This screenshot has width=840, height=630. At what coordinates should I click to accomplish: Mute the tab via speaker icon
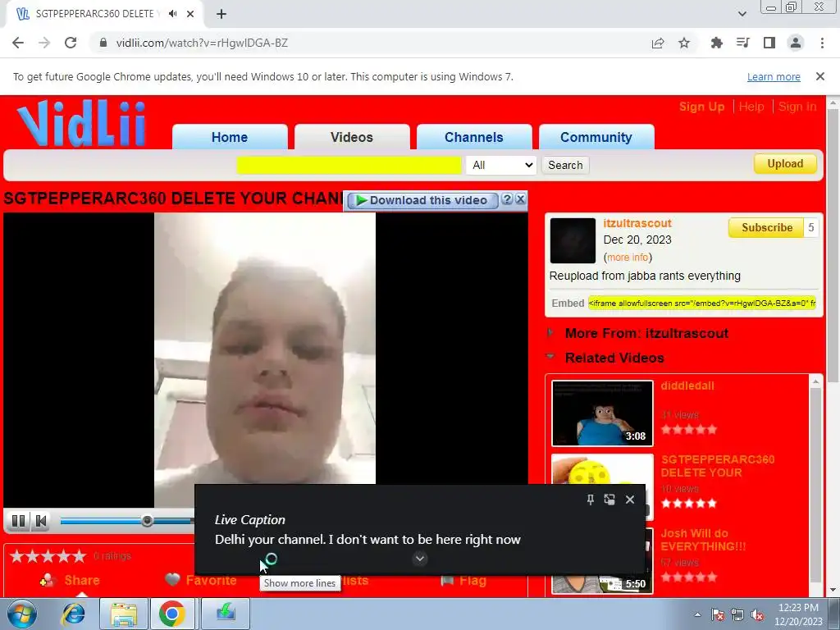click(x=172, y=14)
